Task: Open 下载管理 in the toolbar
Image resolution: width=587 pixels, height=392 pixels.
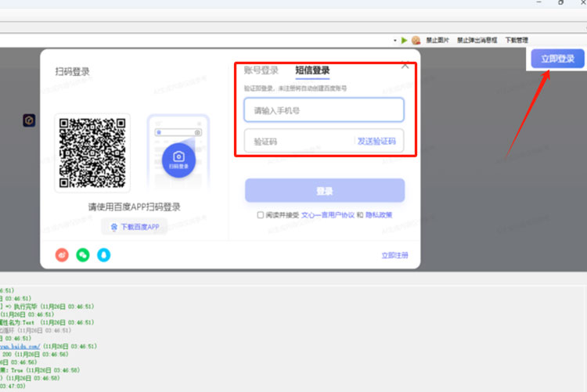Action: pyautogui.click(x=517, y=40)
